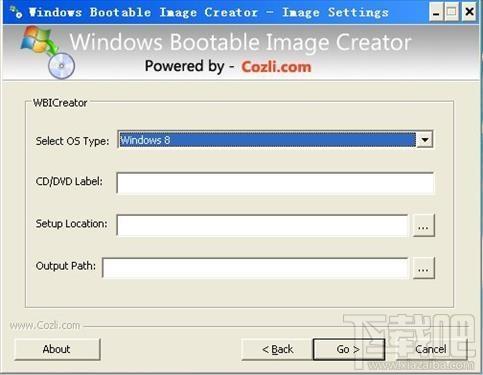This screenshot has height=375, width=483.
Task: Click the Windows Bootable Image Creator banner heading
Action: click(240, 42)
